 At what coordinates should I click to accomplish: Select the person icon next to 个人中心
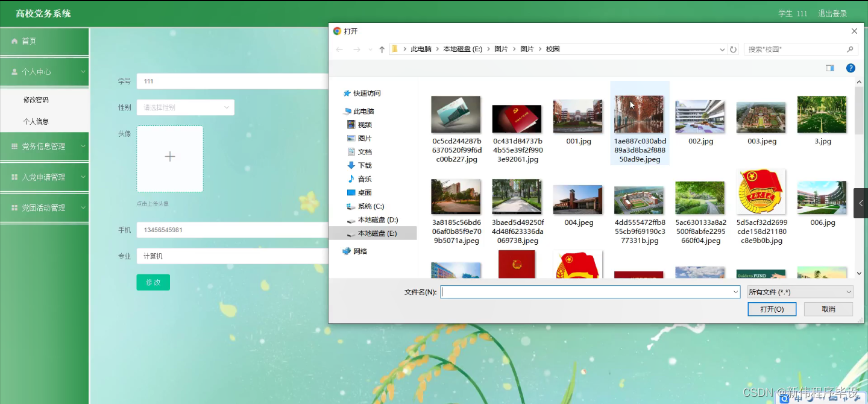[14, 71]
